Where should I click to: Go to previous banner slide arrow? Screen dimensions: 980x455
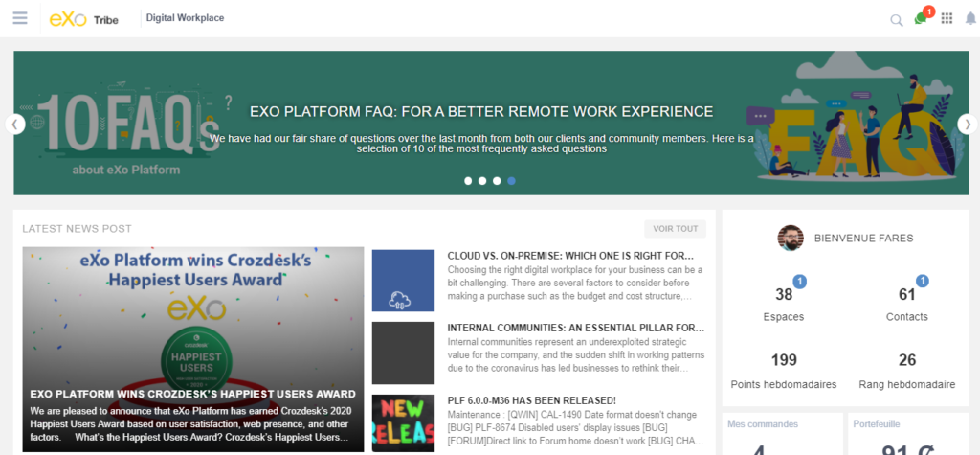(15, 124)
